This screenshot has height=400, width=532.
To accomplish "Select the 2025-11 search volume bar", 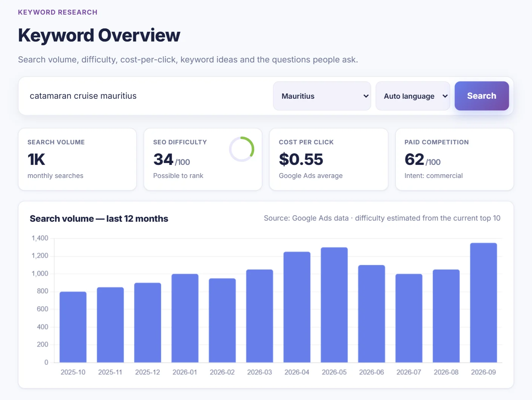I will coord(110,325).
